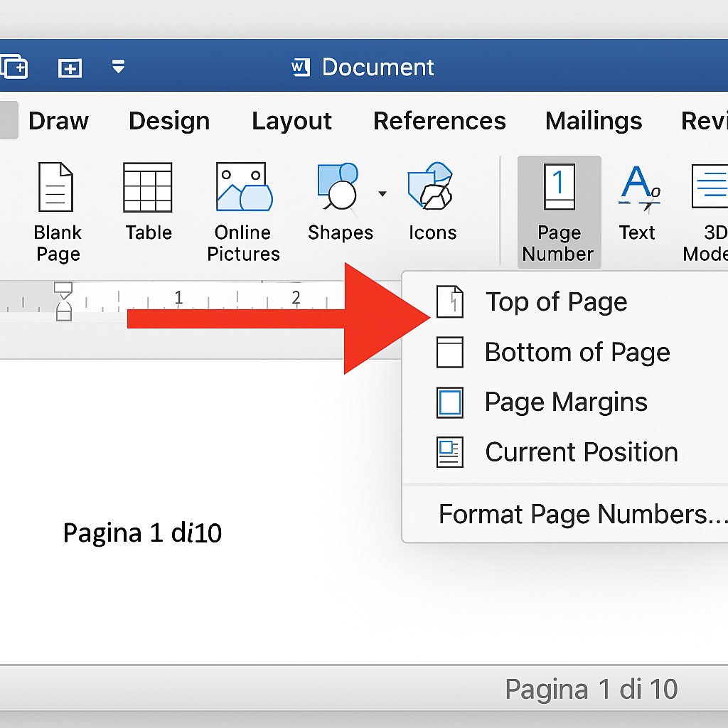Open the Design tab
Image resolution: width=728 pixels, height=728 pixels.
pos(169,121)
